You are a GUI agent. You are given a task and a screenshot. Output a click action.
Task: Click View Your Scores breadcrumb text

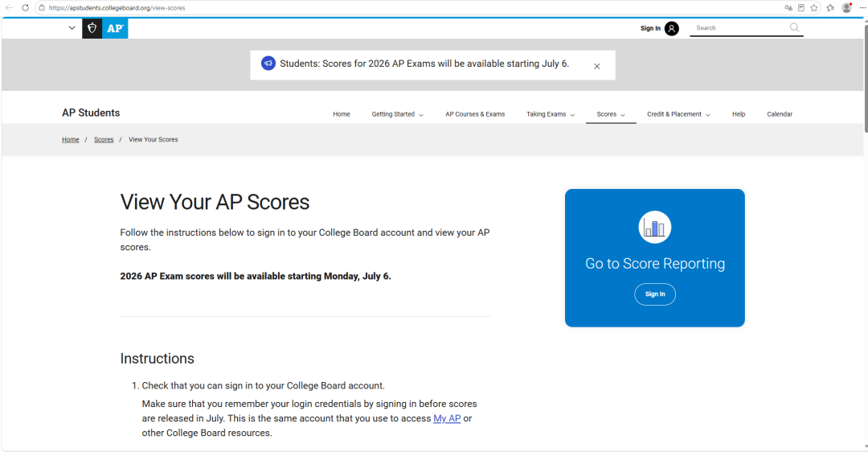[x=154, y=140]
